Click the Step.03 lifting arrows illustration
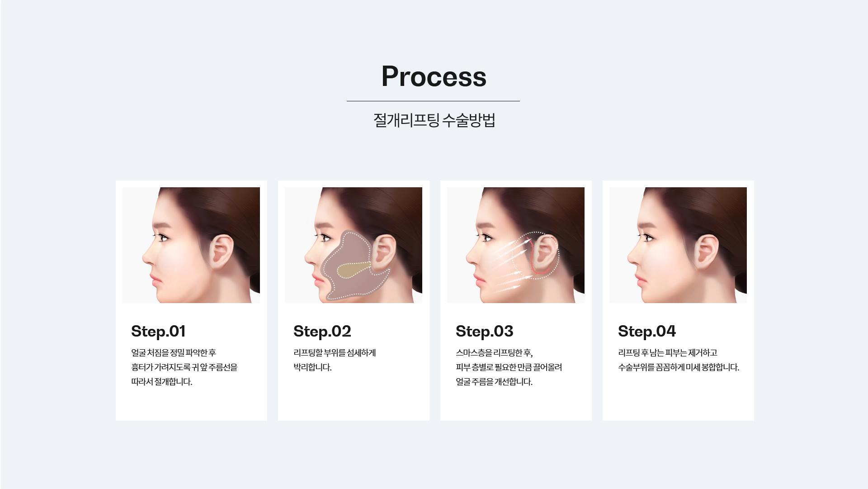 516,245
